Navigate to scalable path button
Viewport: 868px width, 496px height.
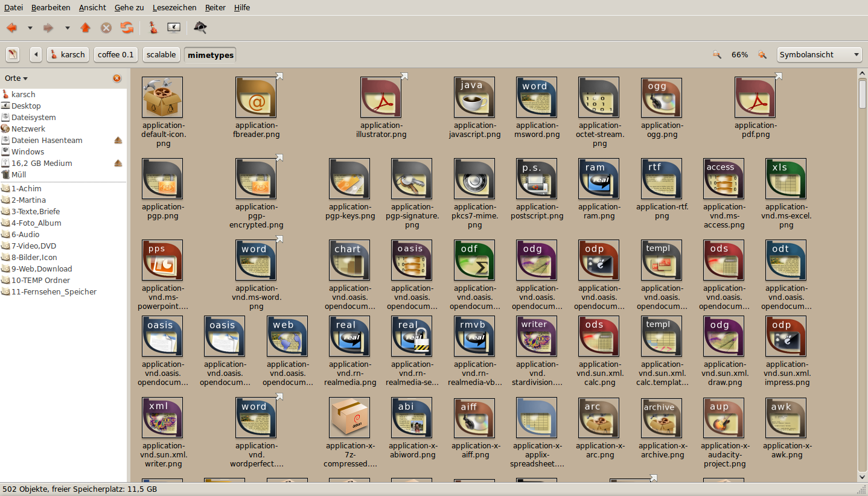[x=161, y=54]
